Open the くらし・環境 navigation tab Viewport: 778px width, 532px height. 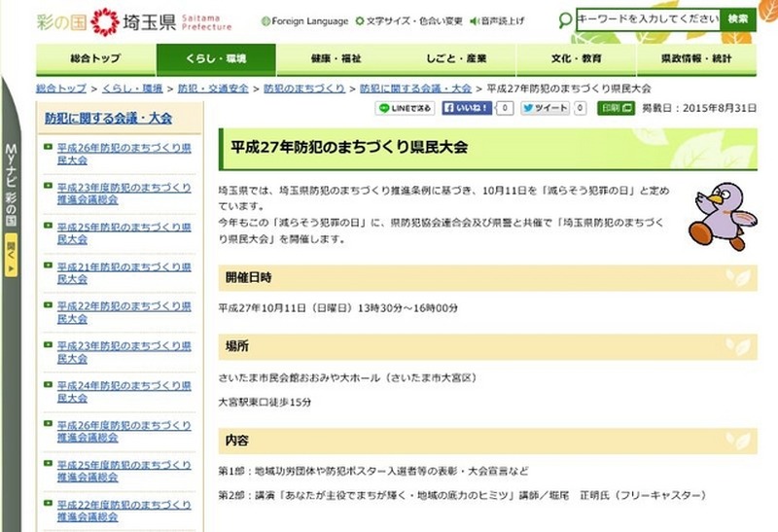coord(216,59)
